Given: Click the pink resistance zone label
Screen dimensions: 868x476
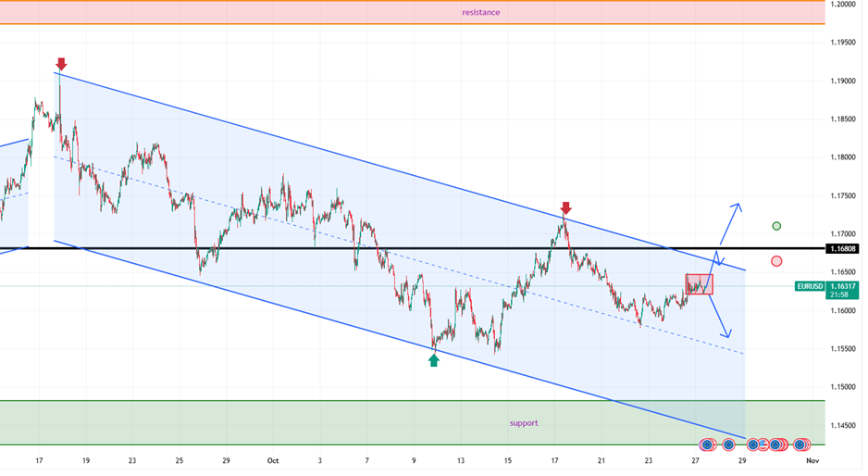Looking at the screenshot, I should point(480,12).
